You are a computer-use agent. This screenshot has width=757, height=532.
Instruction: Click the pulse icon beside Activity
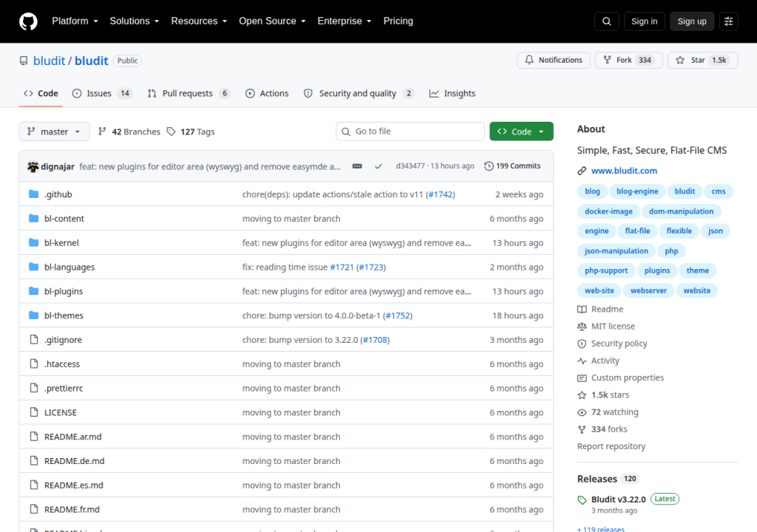[582, 361]
